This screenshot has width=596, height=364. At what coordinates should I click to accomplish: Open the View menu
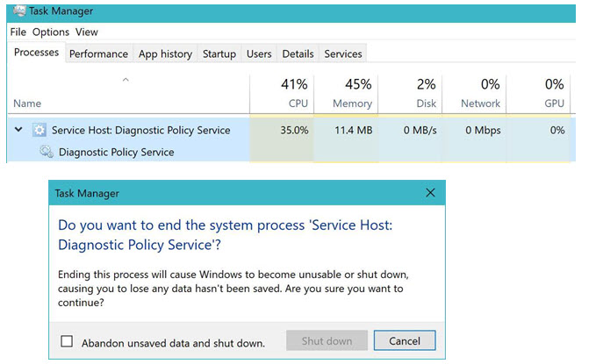pos(86,32)
